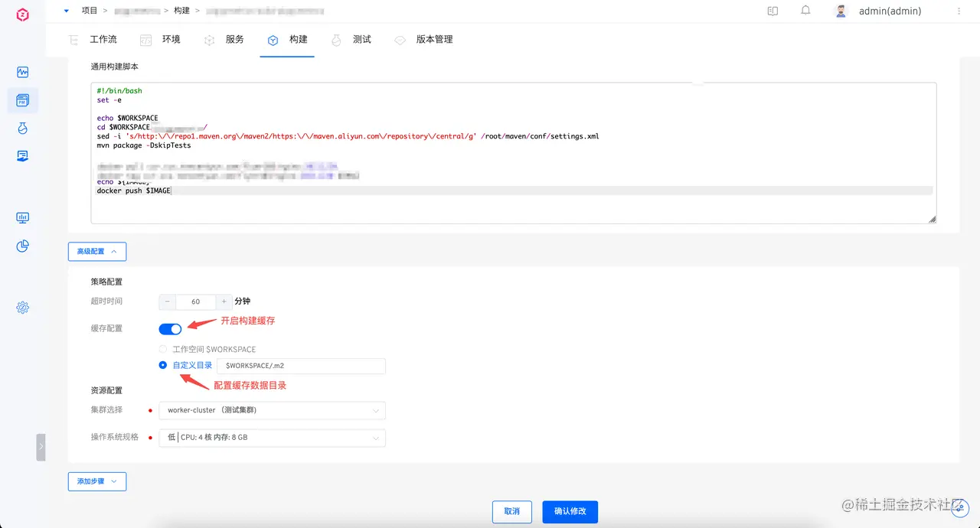The image size is (980, 528).
Task: Open the notification bell
Action: coord(805,11)
